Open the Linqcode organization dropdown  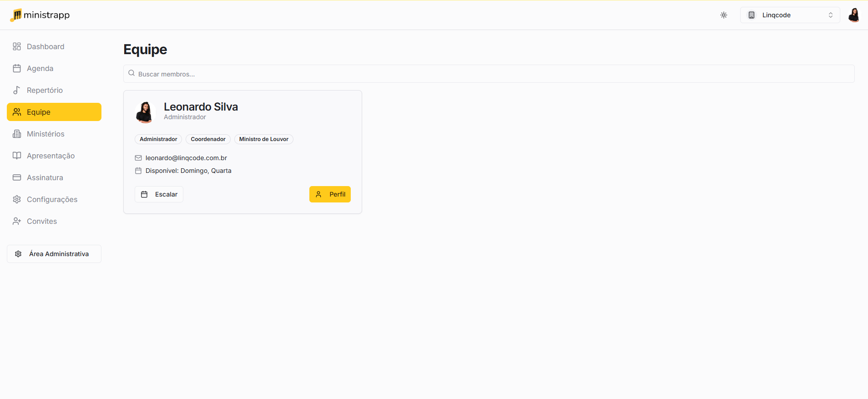tap(790, 15)
